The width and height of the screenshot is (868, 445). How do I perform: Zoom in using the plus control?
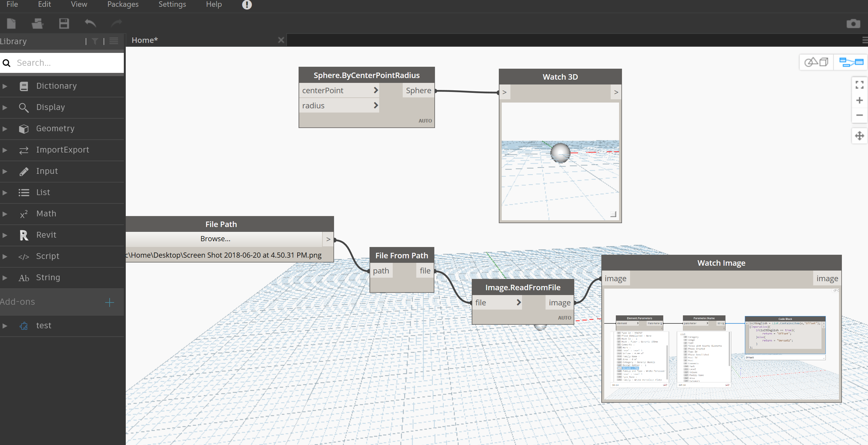859,100
